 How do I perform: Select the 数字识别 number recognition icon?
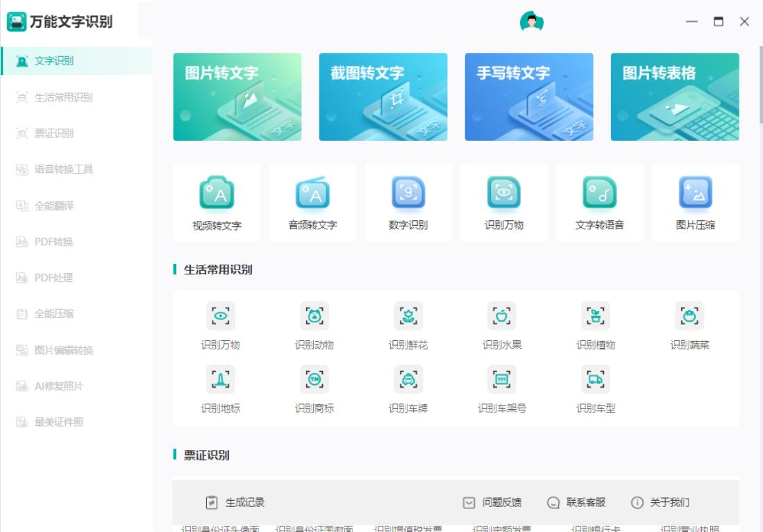point(408,192)
